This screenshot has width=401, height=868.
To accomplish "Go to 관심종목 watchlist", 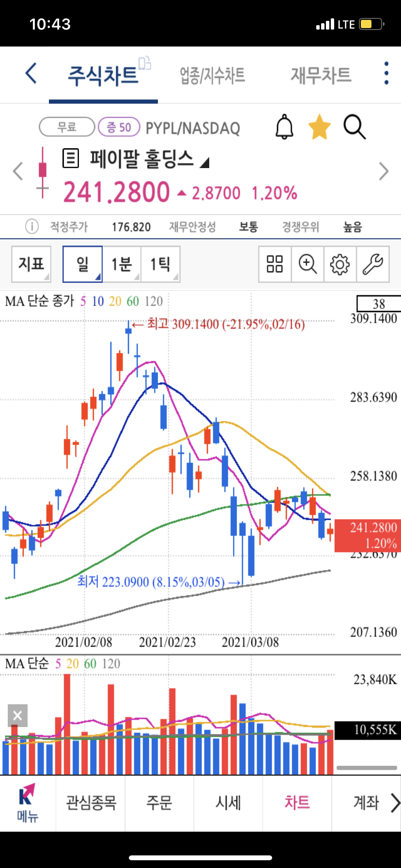I will [91, 803].
